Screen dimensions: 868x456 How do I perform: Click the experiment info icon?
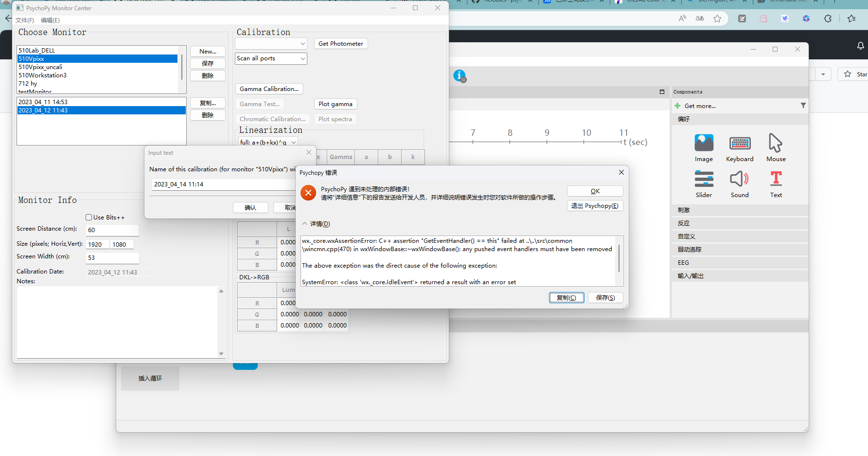pyautogui.click(x=460, y=76)
